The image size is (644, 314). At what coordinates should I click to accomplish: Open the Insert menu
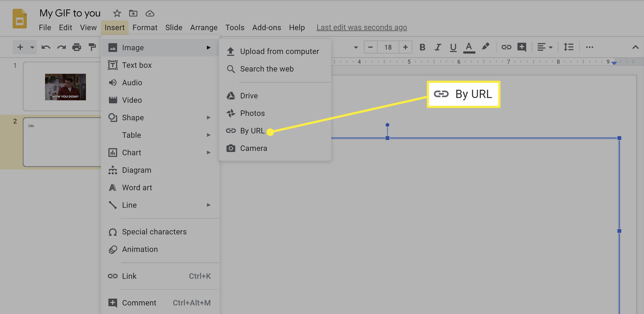pyautogui.click(x=115, y=28)
